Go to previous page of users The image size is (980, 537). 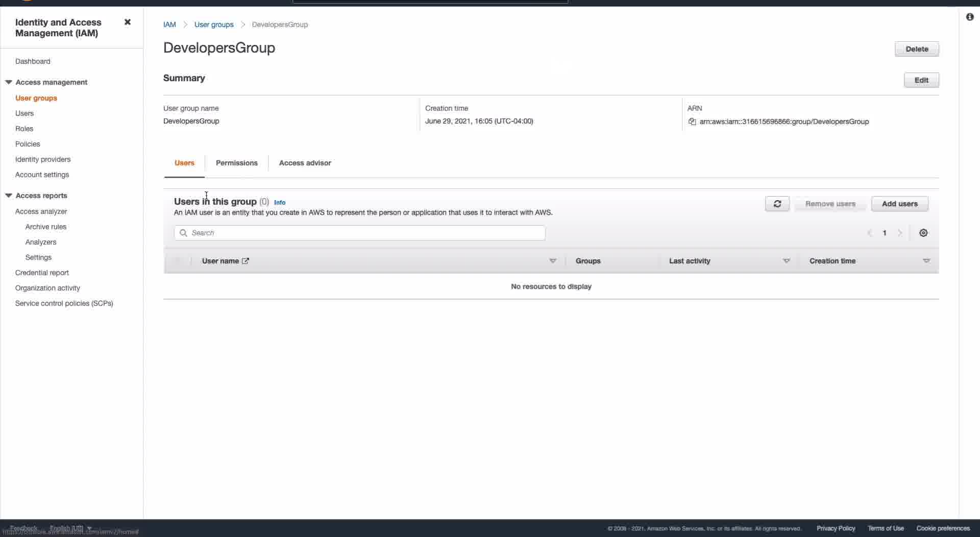[870, 233]
